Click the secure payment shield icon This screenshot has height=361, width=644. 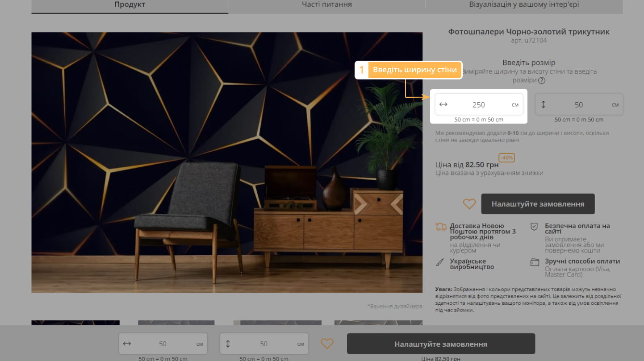pos(534,227)
